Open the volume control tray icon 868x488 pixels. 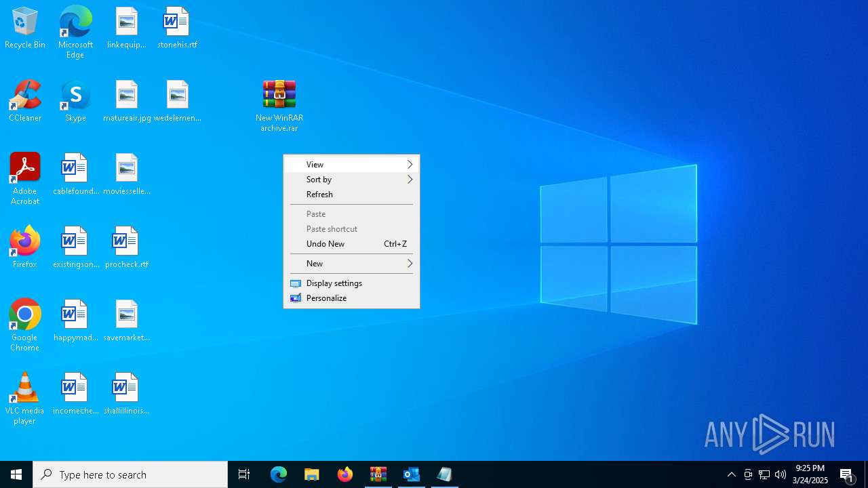781,474
